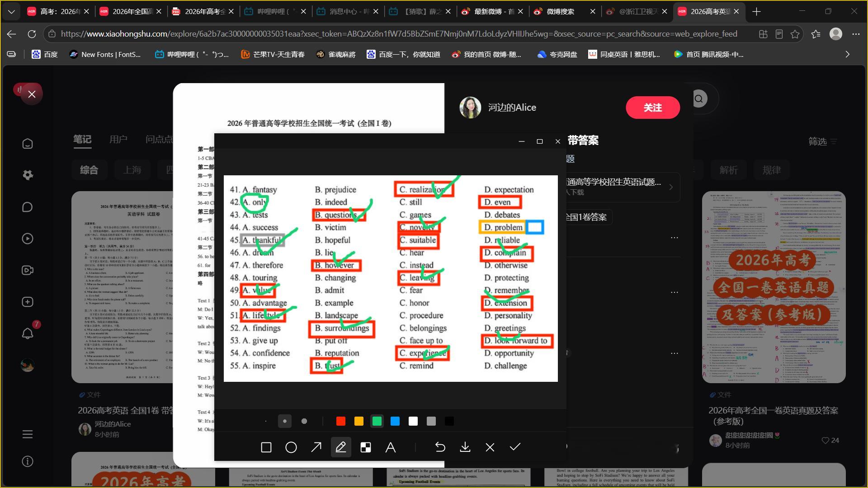Open the 夸克网盘 bookmark
The image size is (868, 488).
pyautogui.click(x=557, y=54)
